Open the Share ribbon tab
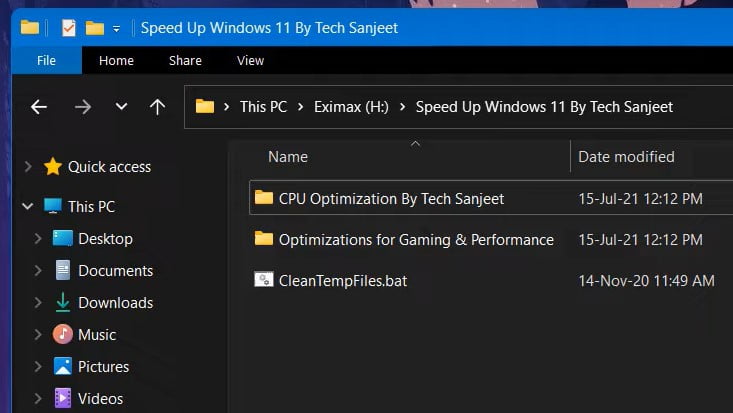The height and width of the screenshot is (413, 733). 185,60
